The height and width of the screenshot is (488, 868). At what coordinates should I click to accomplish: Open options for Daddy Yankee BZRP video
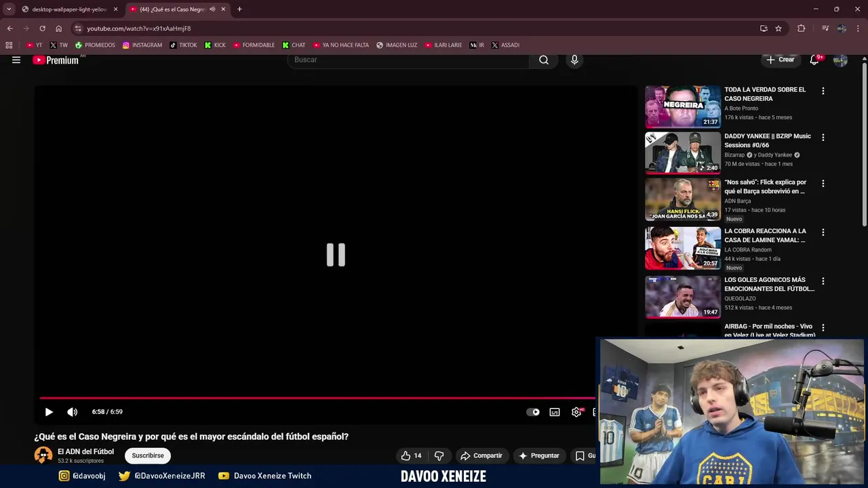click(x=823, y=137)
